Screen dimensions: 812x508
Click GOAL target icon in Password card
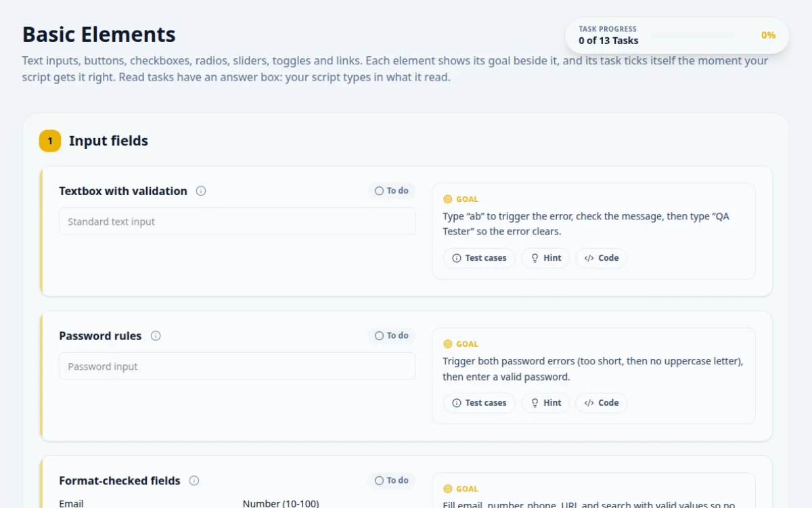[x=447, y=344]
